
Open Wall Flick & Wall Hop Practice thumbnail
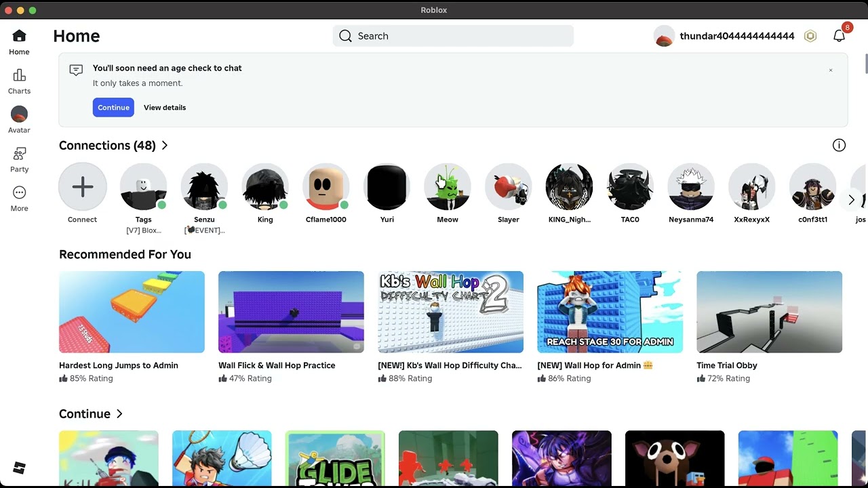pos(291,312)
